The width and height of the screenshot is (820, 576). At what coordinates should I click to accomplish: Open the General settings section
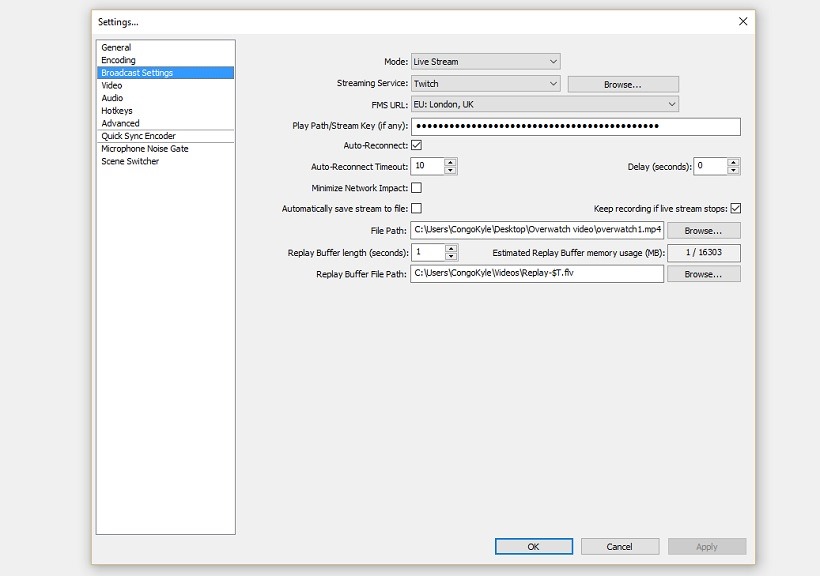click(165, 48)
